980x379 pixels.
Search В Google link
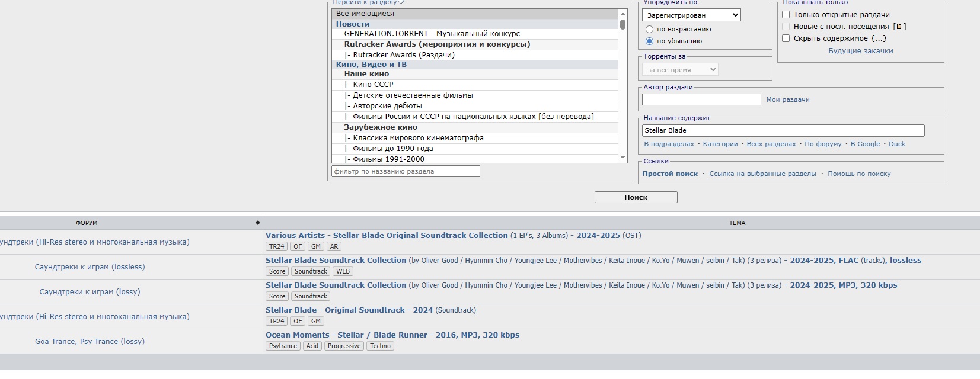click(x=865, y=144)
